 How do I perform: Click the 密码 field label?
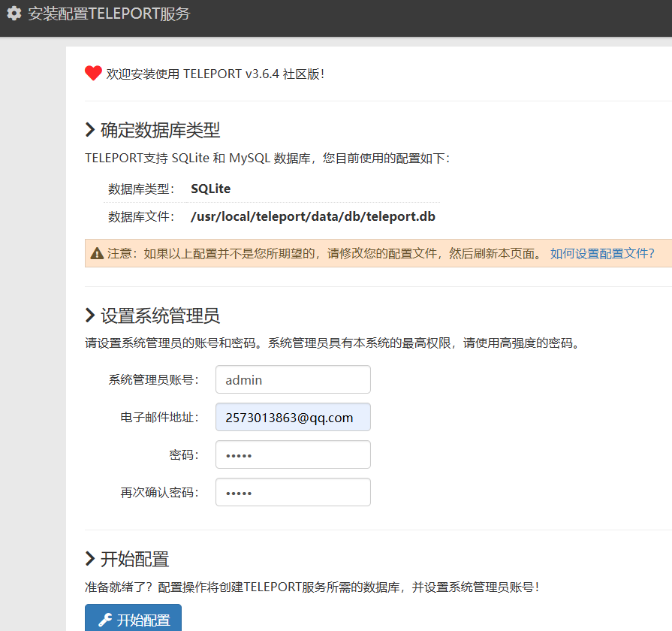(184, 454)
